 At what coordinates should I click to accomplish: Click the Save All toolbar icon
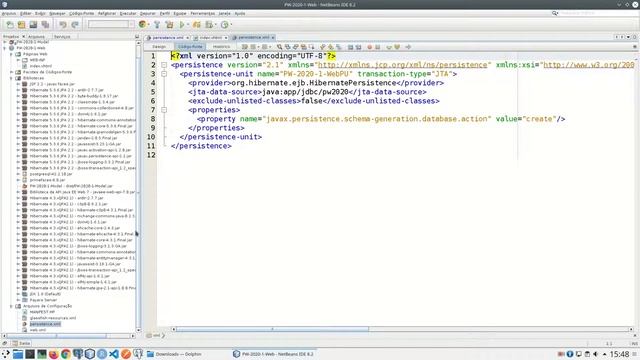pos(45,25)
